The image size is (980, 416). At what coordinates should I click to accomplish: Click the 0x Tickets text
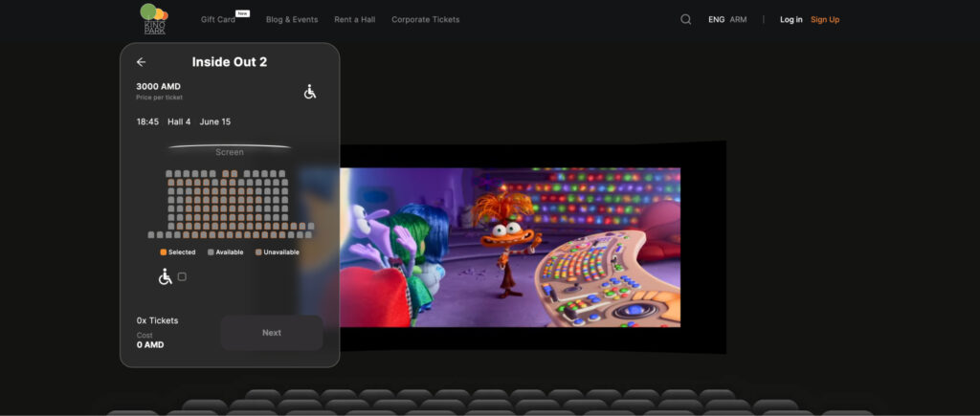(x=158, y=320)
